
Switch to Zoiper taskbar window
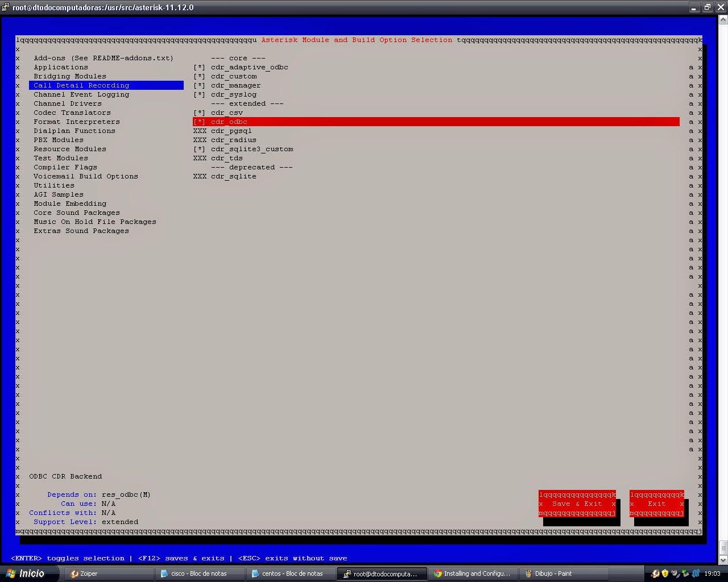pos(108,573)
